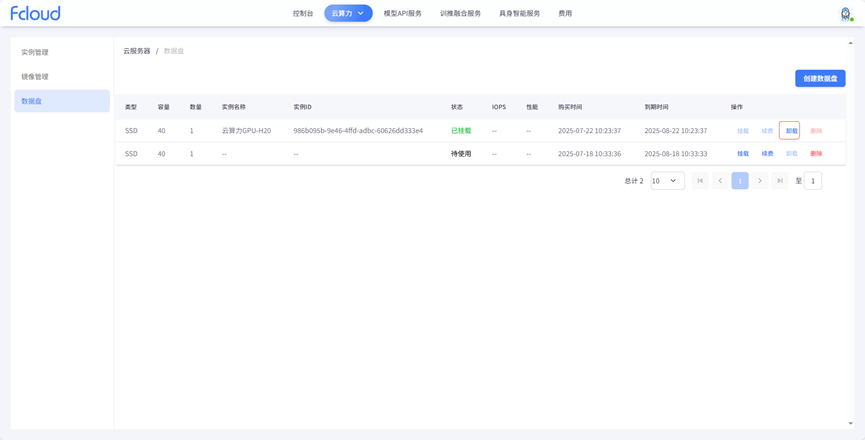Switch to 模型API服务

(403, 14)
